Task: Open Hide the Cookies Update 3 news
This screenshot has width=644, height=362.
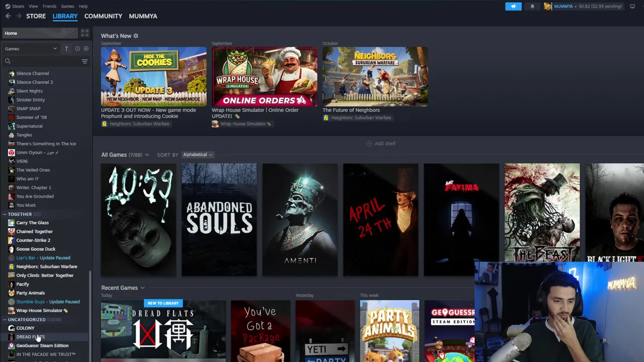Action: point(153,76)
